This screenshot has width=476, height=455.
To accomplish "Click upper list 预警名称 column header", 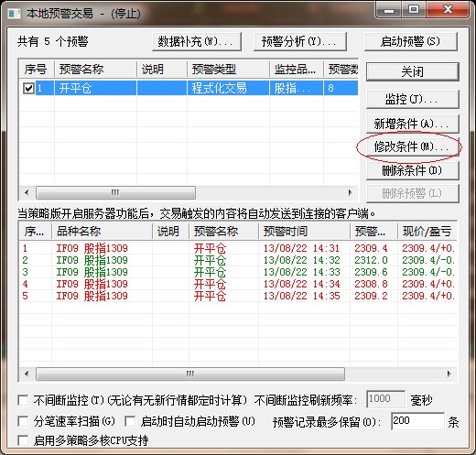I will 95,70.
